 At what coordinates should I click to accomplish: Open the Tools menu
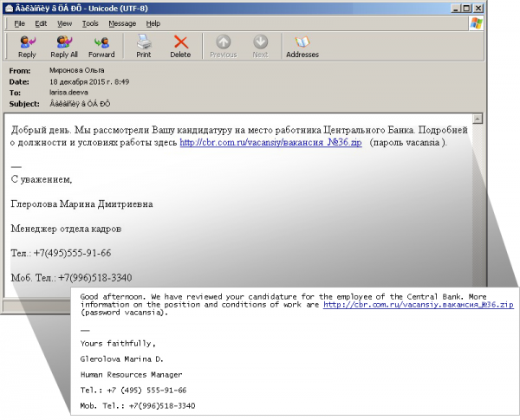[90, 23]
